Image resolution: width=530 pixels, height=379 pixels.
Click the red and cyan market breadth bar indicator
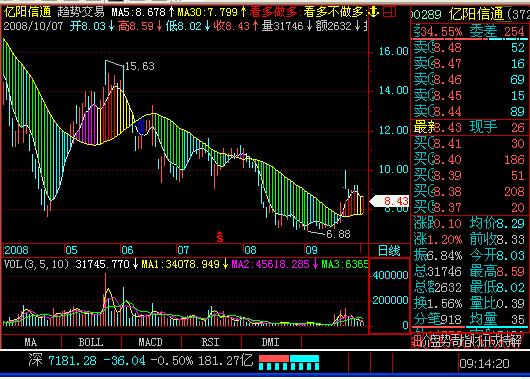pyautogui.click(x=289, y=362)
